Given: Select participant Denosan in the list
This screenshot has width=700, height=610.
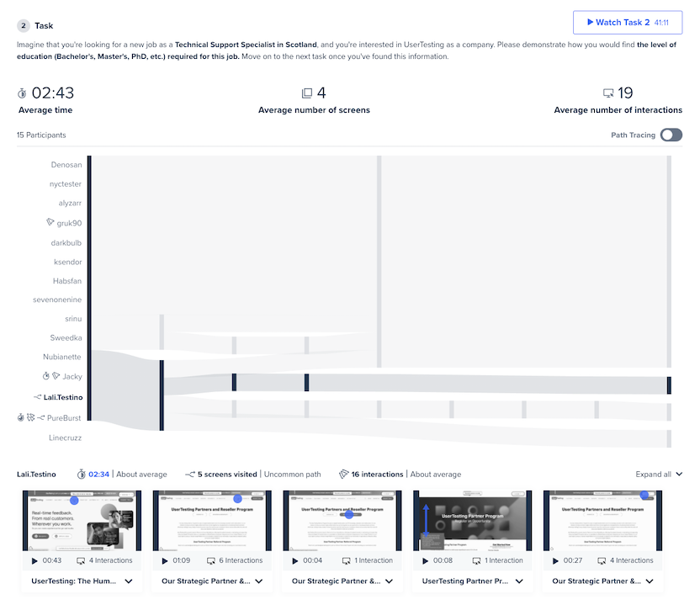Looking at the screenshot, I should point(66,164).
